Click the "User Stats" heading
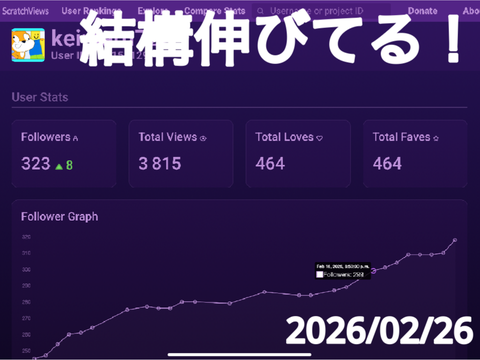The width and height of the screenshot is (480, 360). pos(40,97)
